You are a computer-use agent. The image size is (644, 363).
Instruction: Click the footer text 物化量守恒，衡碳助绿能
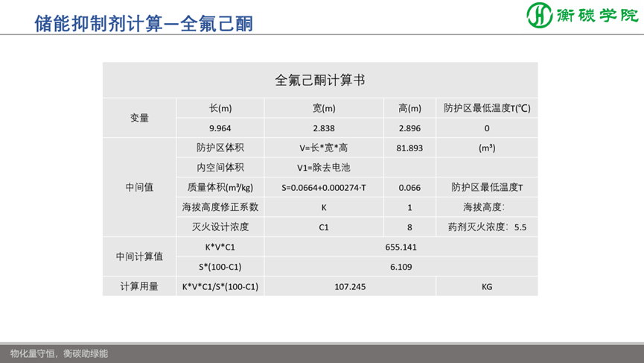click(60, 353)
